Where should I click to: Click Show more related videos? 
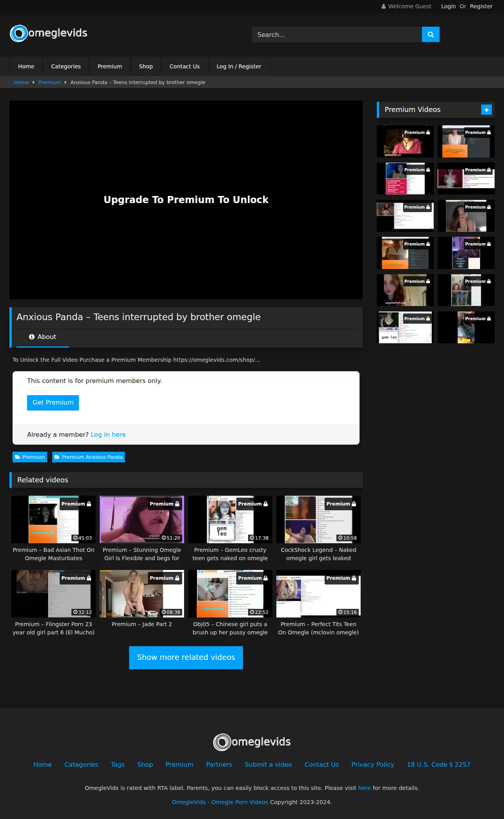coord(186,658)
